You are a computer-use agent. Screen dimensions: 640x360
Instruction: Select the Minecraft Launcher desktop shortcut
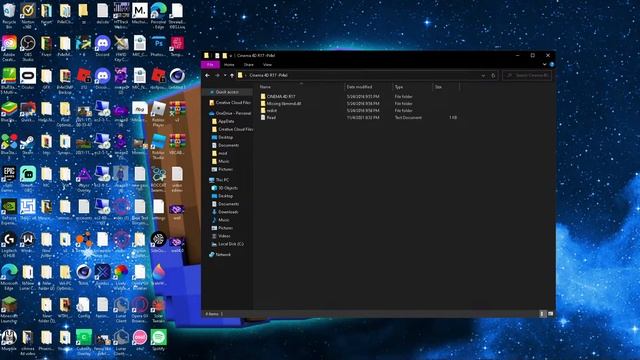[x=9, y=310]
